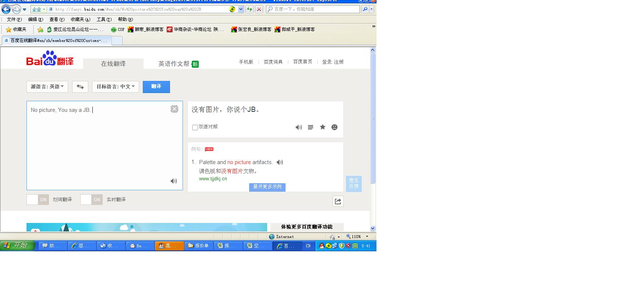Click the star favorite icon in result
The image size is (644, 298).
coord(323,127)
